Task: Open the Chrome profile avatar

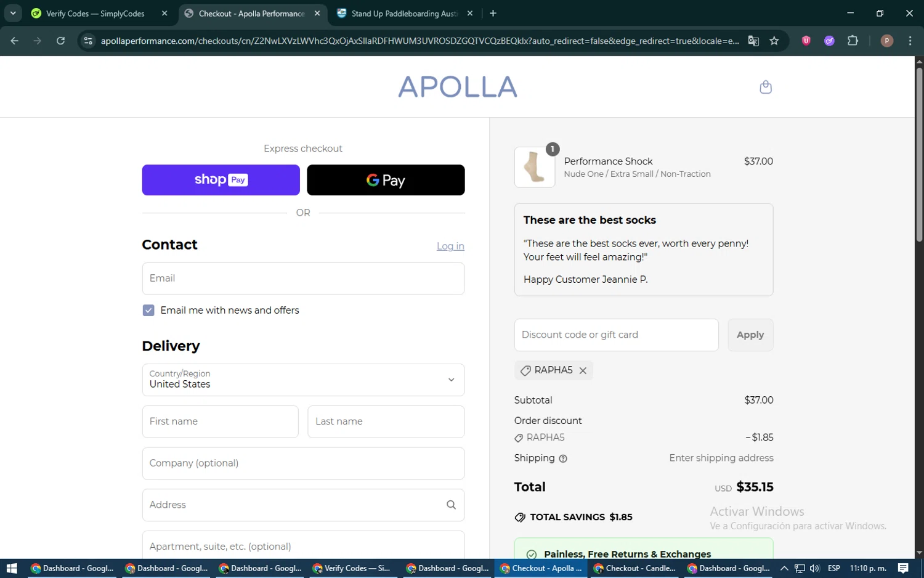Action: click(x=887, y=41)
